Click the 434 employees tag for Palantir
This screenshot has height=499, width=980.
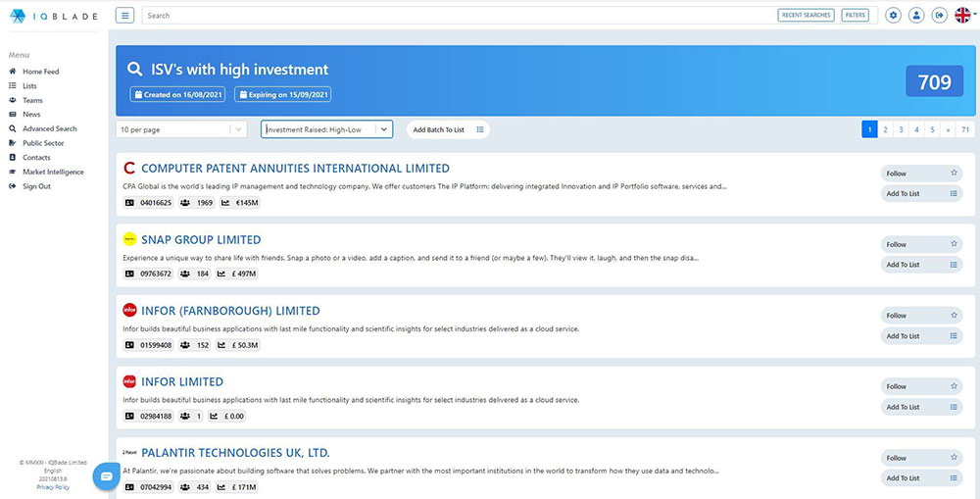pyautogui.click(x=196, y=487)
